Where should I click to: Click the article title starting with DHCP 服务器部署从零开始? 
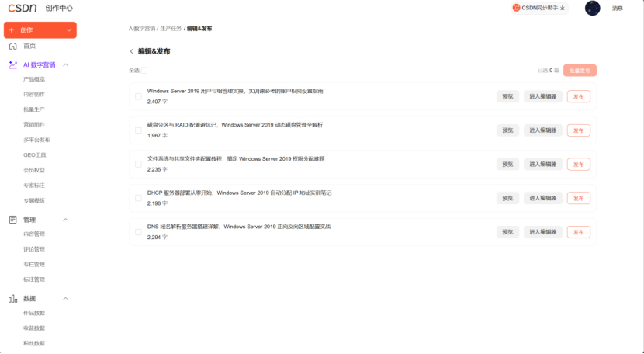(240, 193)
